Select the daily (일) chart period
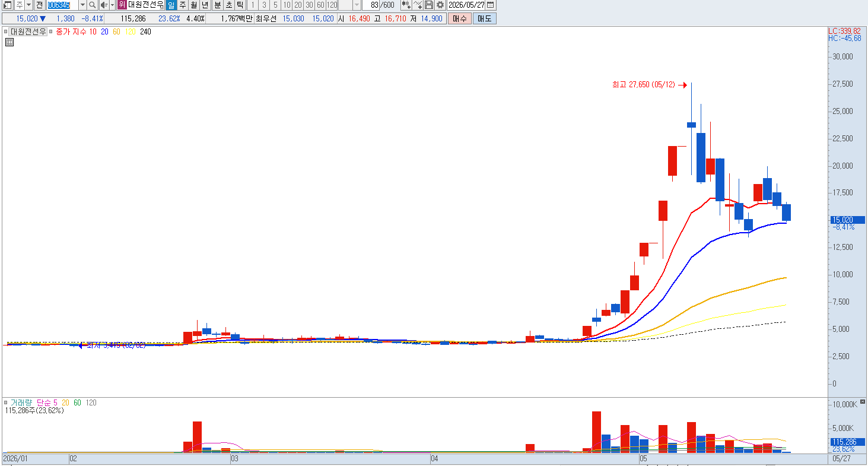Image resolution: width=868 pixels, height=466 pixels. coord(171,5)
